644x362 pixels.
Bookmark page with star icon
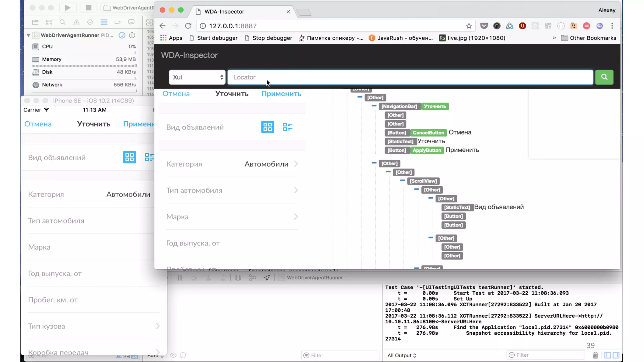point(469,26)
